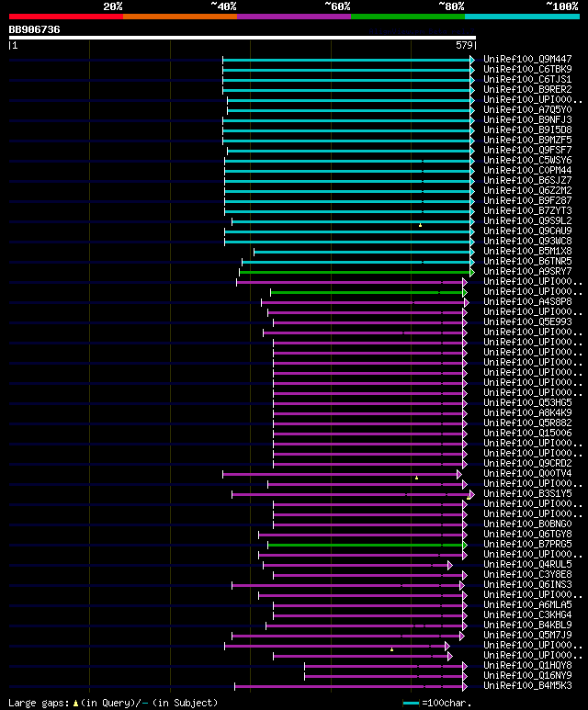Select label UniRef100_Q4RUL5
Viewport: 588px width, 710px height.
pos(527,564)
